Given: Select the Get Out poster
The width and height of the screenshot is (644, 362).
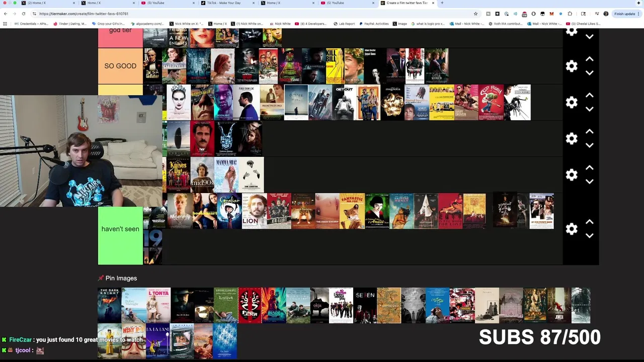Looking at the screenshot, I should click(x=344, y=102).
